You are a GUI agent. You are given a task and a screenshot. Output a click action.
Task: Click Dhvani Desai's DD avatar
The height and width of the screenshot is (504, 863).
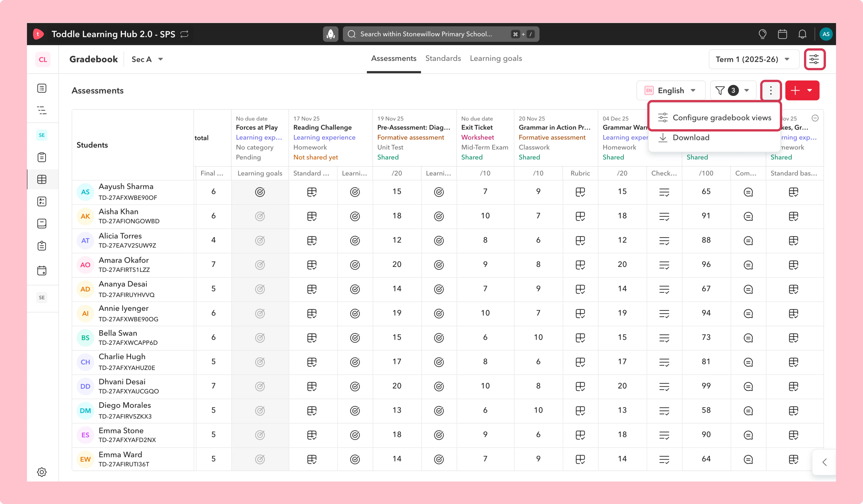[85, 387]
